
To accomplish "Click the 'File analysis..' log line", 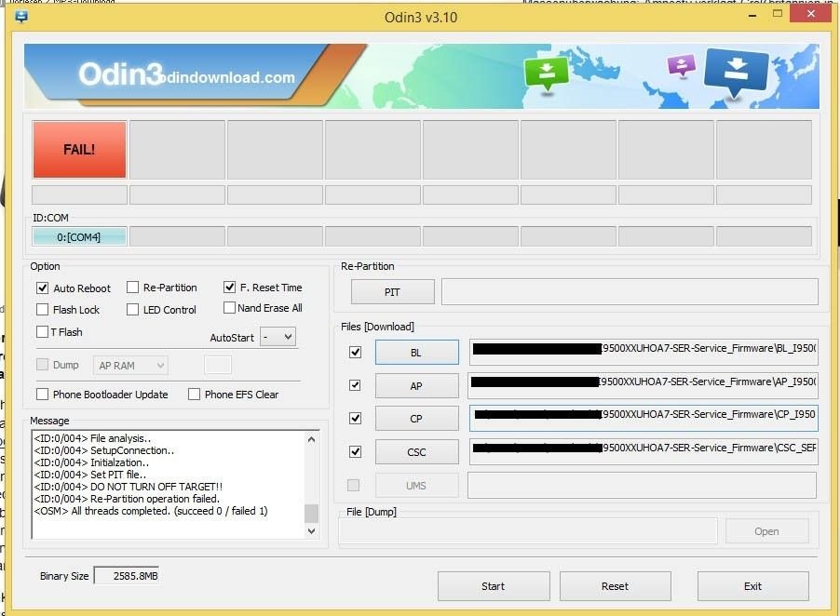I will point(92,438).
